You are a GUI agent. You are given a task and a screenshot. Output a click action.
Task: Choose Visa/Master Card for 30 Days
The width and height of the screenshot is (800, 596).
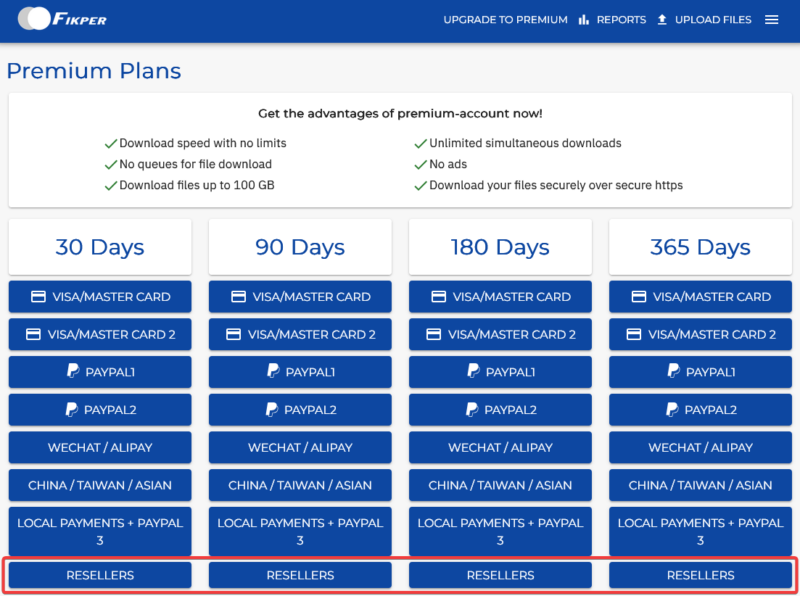coord(100,296)
